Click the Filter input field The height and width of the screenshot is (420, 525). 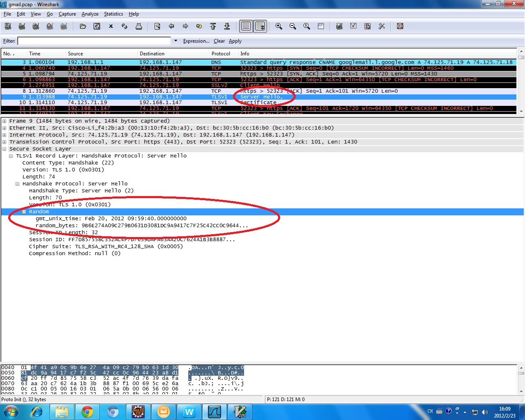[94, 41]
